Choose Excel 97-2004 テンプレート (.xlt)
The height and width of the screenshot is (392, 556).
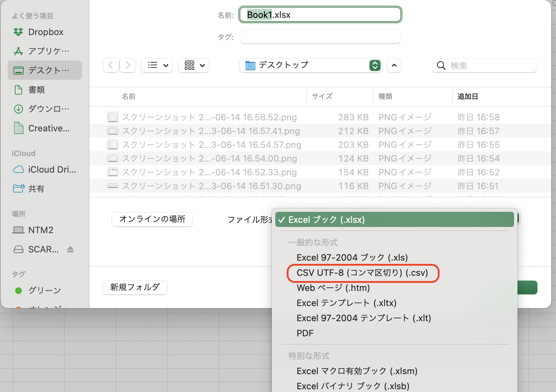tap(394, 318)
